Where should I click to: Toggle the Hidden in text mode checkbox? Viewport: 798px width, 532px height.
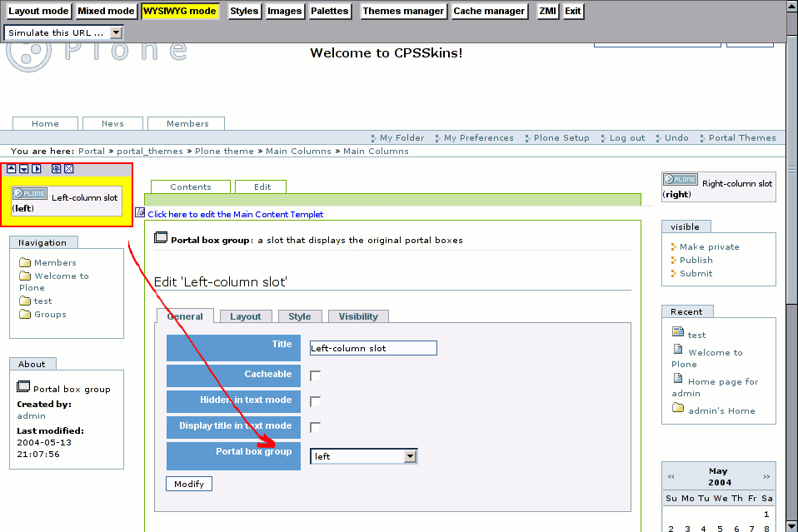click(315, 401)
